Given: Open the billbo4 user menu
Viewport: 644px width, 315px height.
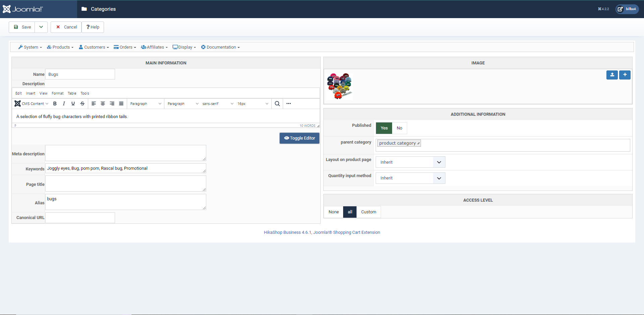Looking at the screenshot, I should 627,9.
